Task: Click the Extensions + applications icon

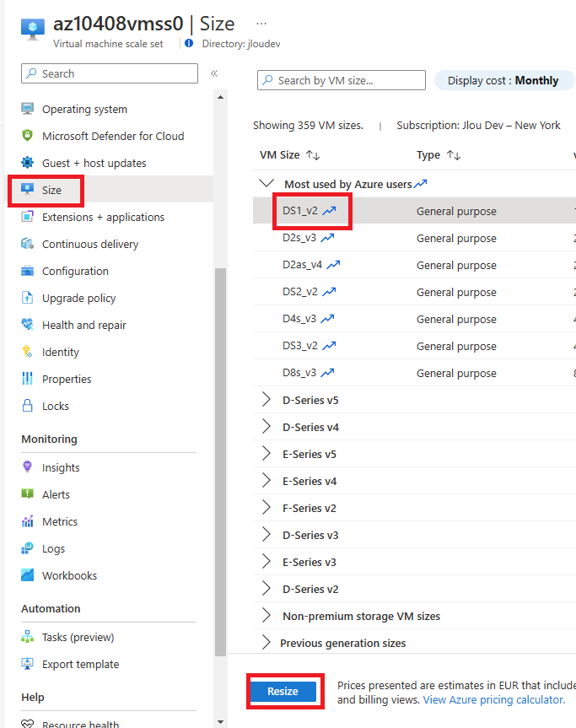Action: point(27,217)
